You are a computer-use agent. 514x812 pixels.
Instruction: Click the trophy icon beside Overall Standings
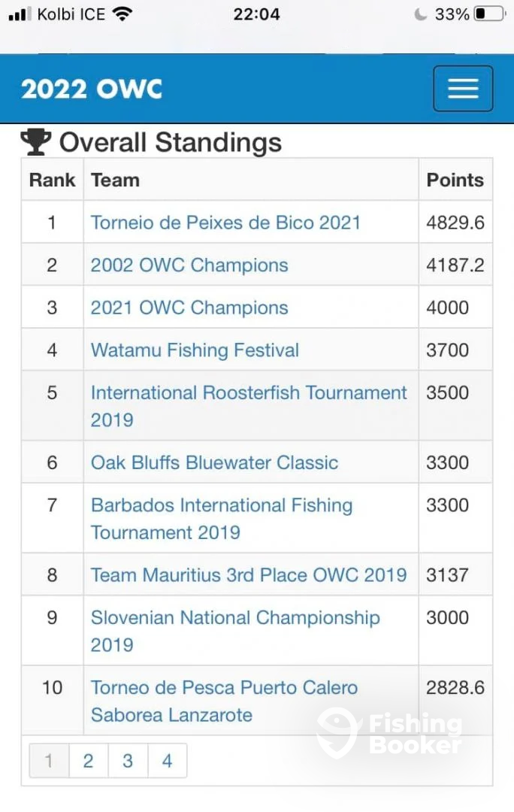(35, 141)
